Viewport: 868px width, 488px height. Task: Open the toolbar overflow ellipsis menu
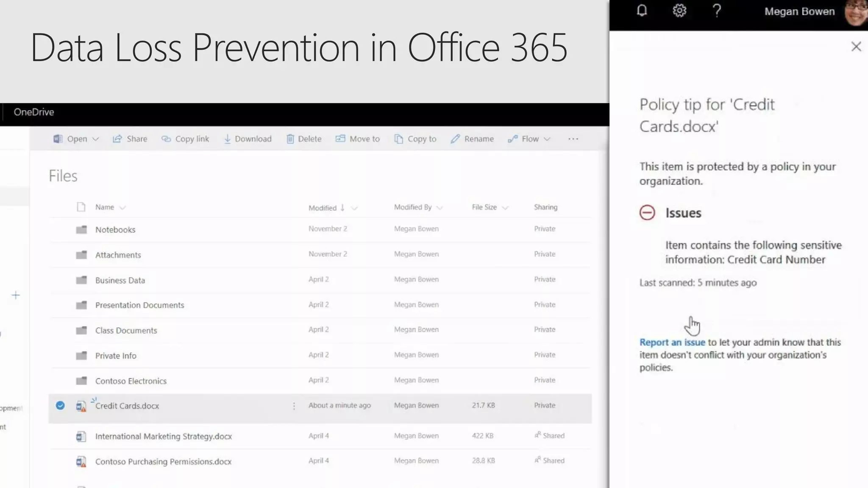tap(573, 139)
